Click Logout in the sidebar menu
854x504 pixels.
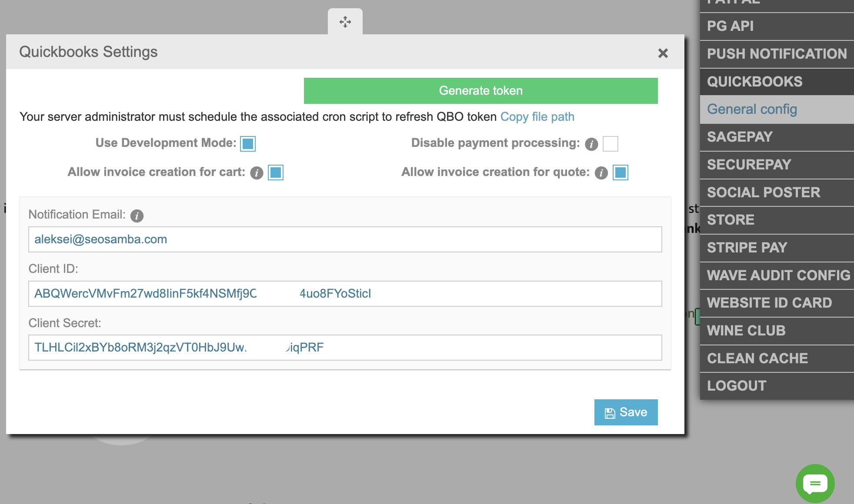click(777, 386)
